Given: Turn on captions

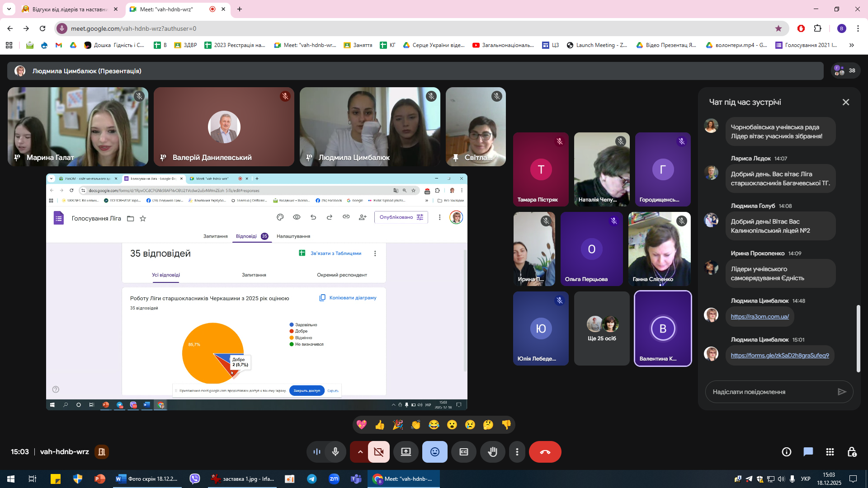Looking at the screenshot, I should (463, 452).
